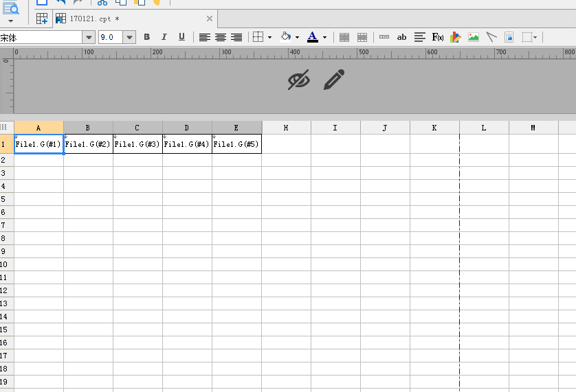The image size is (576, 392).
Task: Insert a slope line in cell
Action: [x=491, y=37]
